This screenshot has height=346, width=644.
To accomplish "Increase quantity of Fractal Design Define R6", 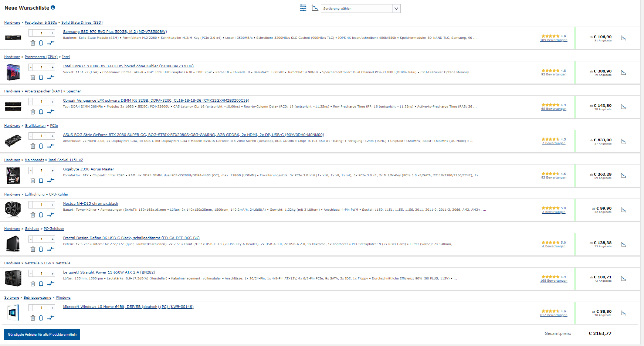I will click(x=52, y=239).
